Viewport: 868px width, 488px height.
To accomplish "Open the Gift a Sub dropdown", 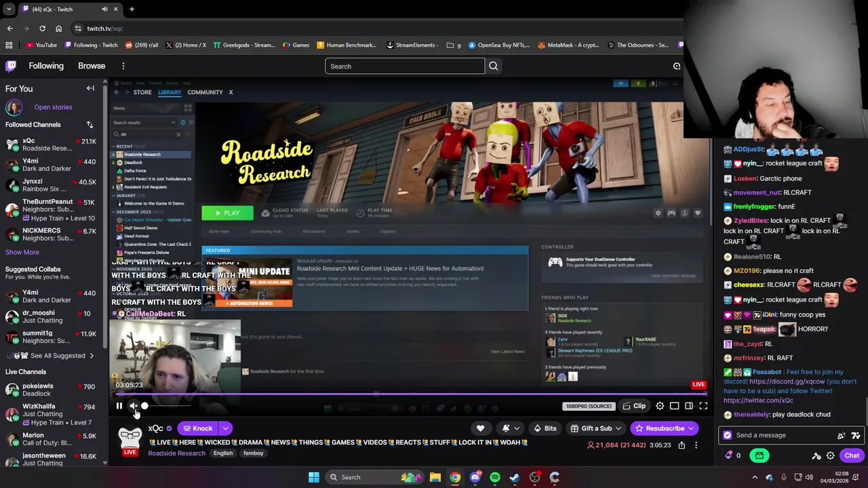I will tap(597, 428).
